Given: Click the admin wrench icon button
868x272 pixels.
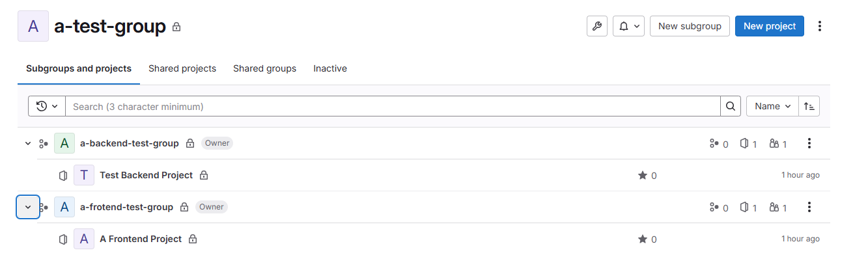Looking at the screenshot, I should pos(597,26).
